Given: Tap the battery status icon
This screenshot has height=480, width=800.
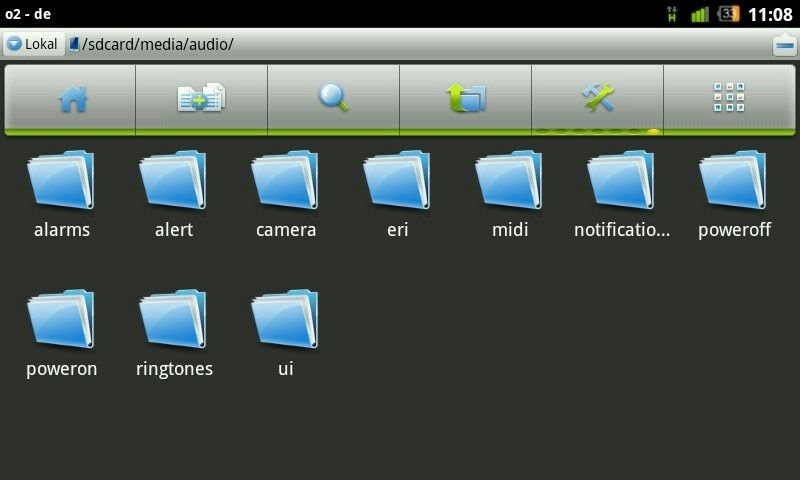Looking at the screenshot, I should tap(729, 14).
